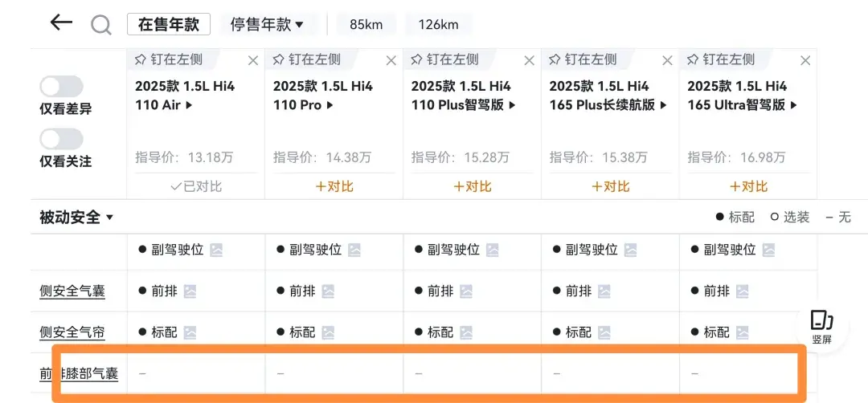The width and height of the screenshot is (868, 403).
Task: View 侧安全气帘 image for 110 Pro
Action: (328, 332)
